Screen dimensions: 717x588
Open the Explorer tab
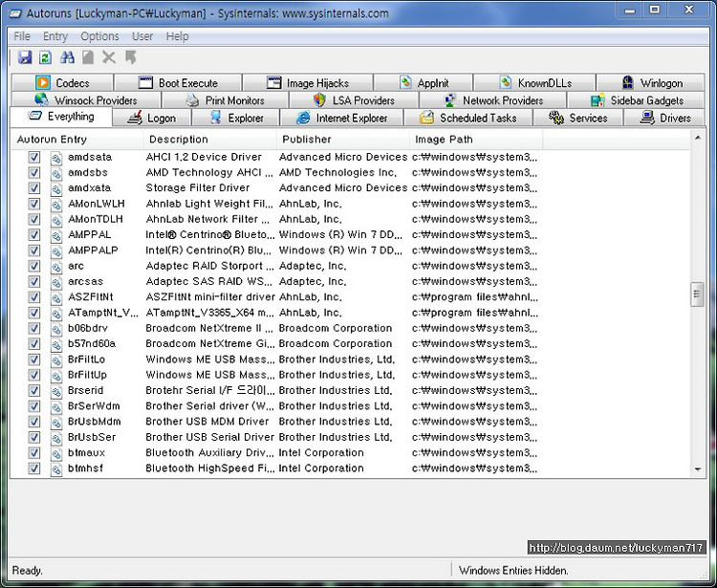[x=236, y=118]
